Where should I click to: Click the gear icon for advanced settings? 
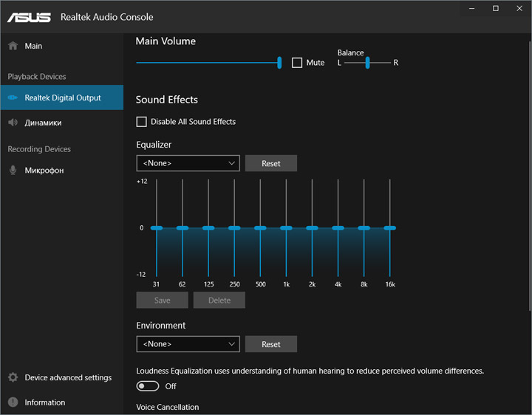pyautogui.click(x=13, y=377)
